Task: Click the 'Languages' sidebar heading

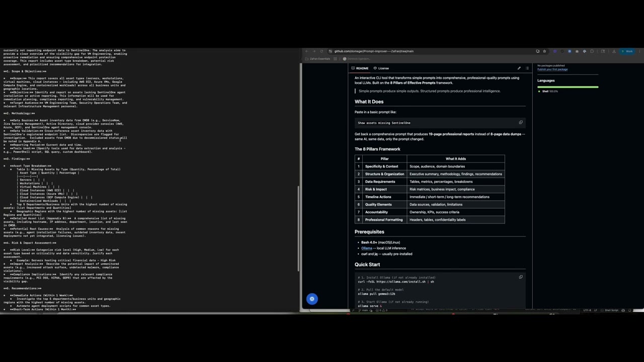Action: (546, 80)
